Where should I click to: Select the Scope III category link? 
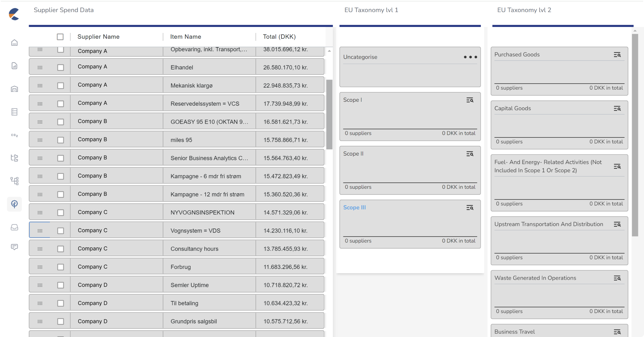coord(355,208)
